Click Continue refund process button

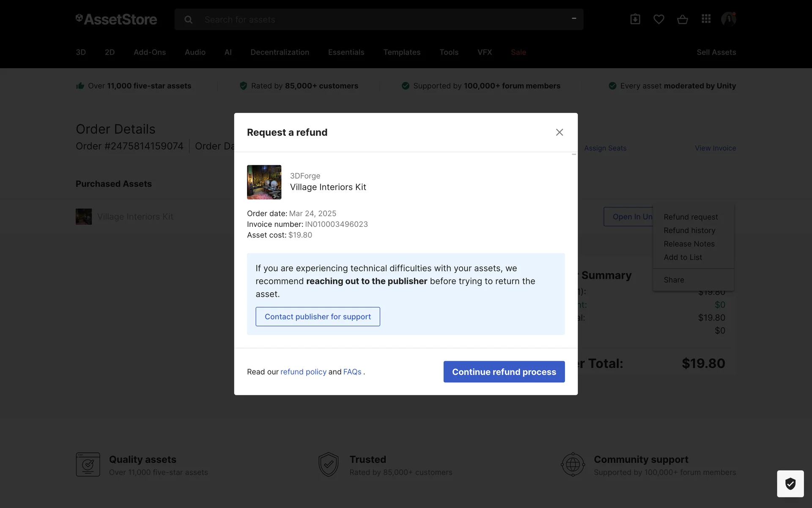tap(504, 372)
